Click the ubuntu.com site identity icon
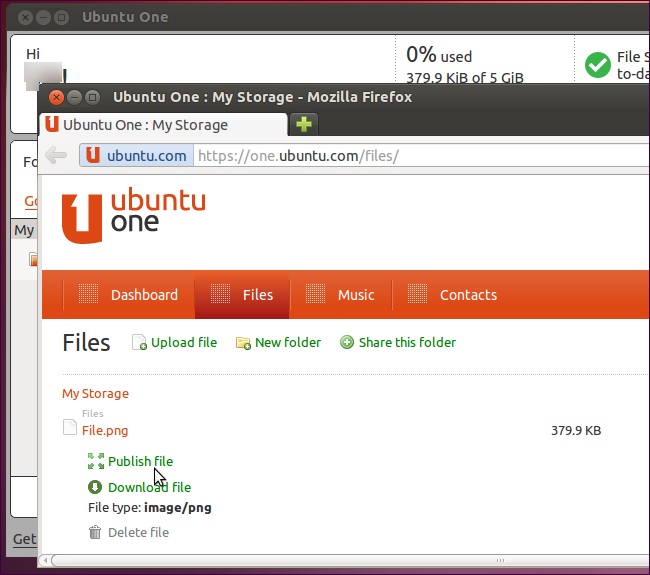 coord(92,155)
